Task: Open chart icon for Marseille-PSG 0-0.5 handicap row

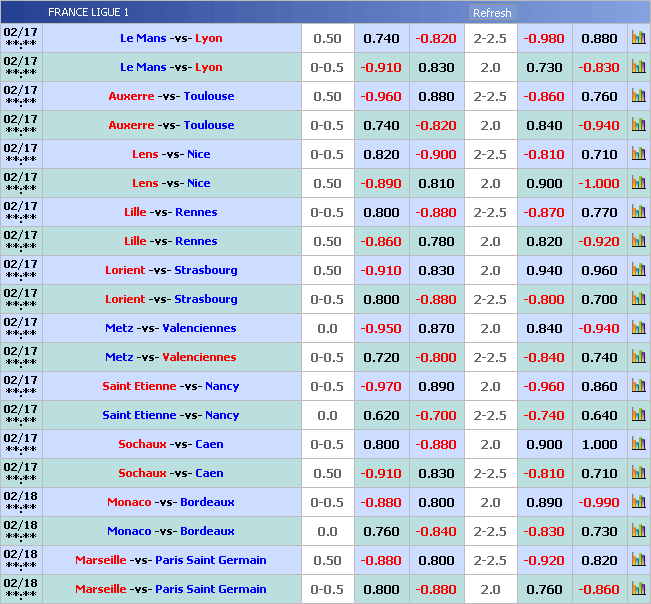Action: (638, 590)
